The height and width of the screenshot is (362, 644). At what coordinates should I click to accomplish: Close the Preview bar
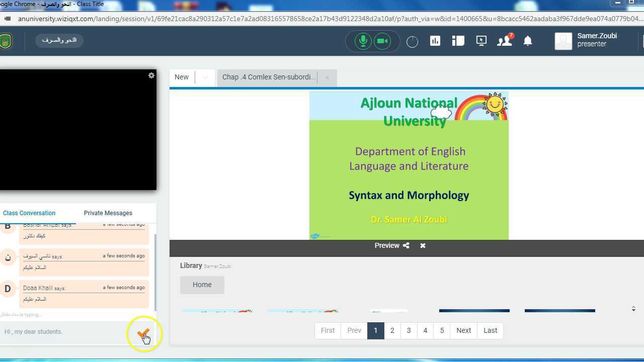coord(423,245)
